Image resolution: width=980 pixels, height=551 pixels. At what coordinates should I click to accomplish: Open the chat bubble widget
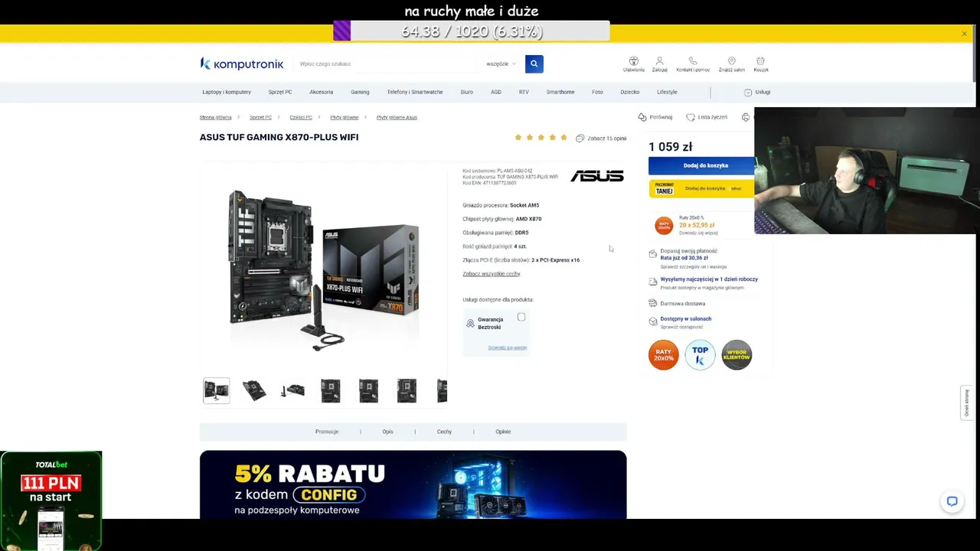click(x=952, y=501)
